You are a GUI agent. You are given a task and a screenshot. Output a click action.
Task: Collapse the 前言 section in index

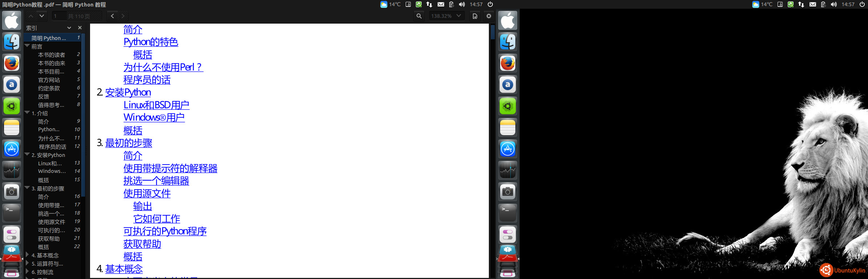click(27, 46)
